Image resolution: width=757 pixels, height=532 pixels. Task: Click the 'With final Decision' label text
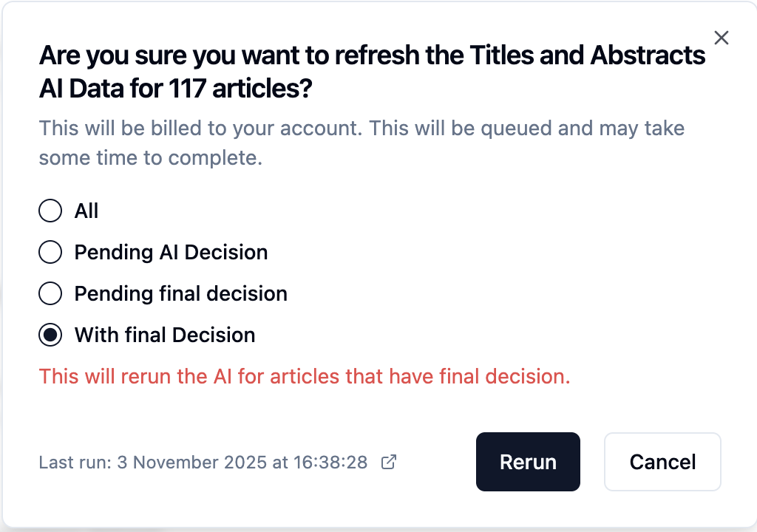(165, 335)
